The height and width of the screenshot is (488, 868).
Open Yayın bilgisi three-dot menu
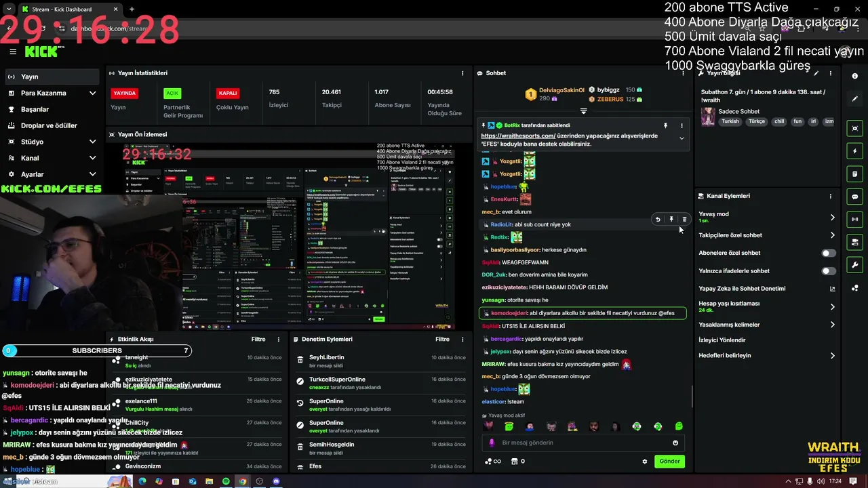point(830,73)
